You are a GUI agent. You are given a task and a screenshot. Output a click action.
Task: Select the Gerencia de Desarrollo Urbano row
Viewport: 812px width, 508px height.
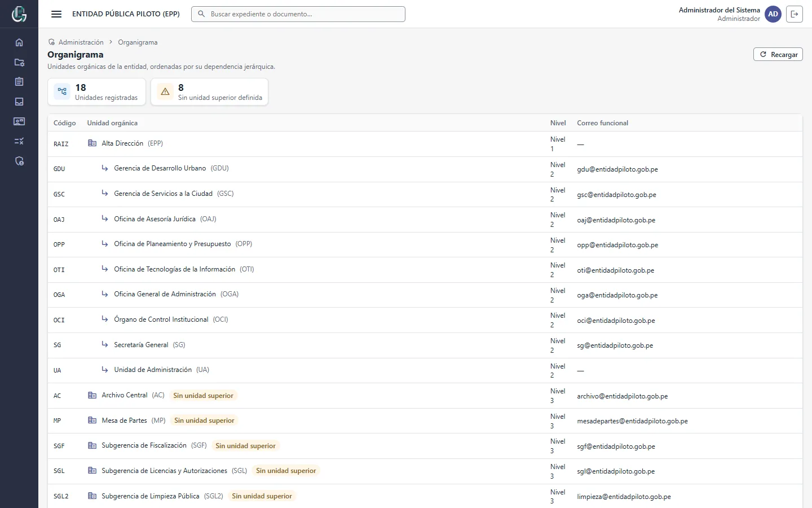tap(425, 169)
